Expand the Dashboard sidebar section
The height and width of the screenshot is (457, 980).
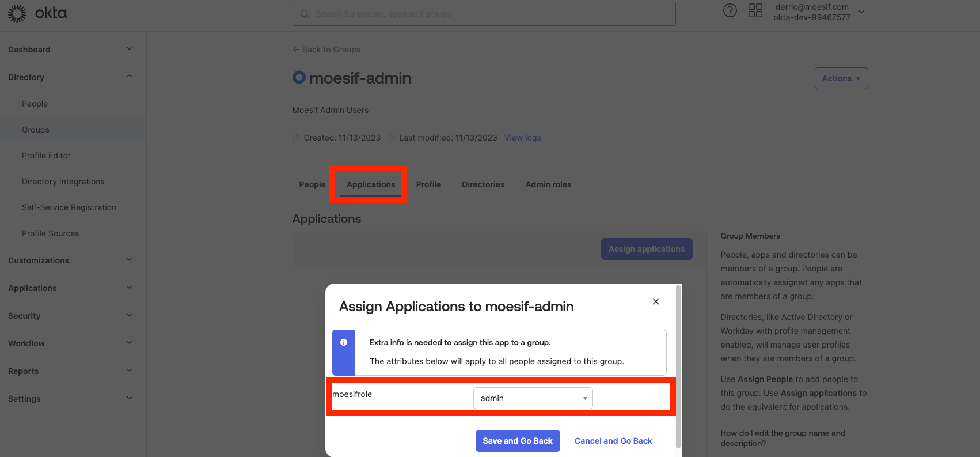(130, 49)
